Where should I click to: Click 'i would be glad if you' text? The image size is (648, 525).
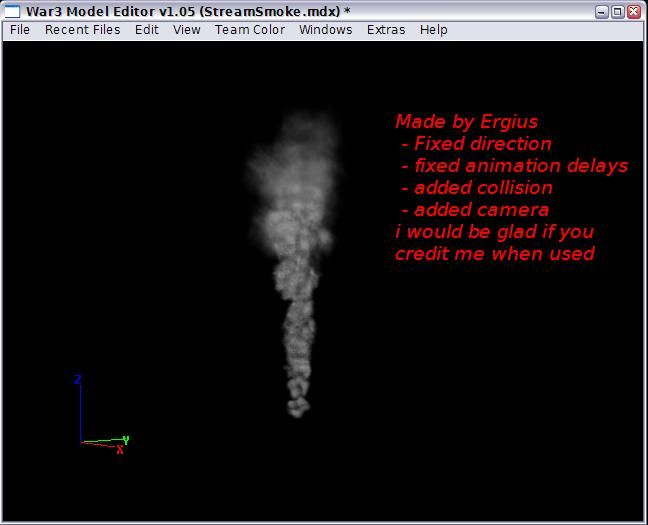pos(494,232)
